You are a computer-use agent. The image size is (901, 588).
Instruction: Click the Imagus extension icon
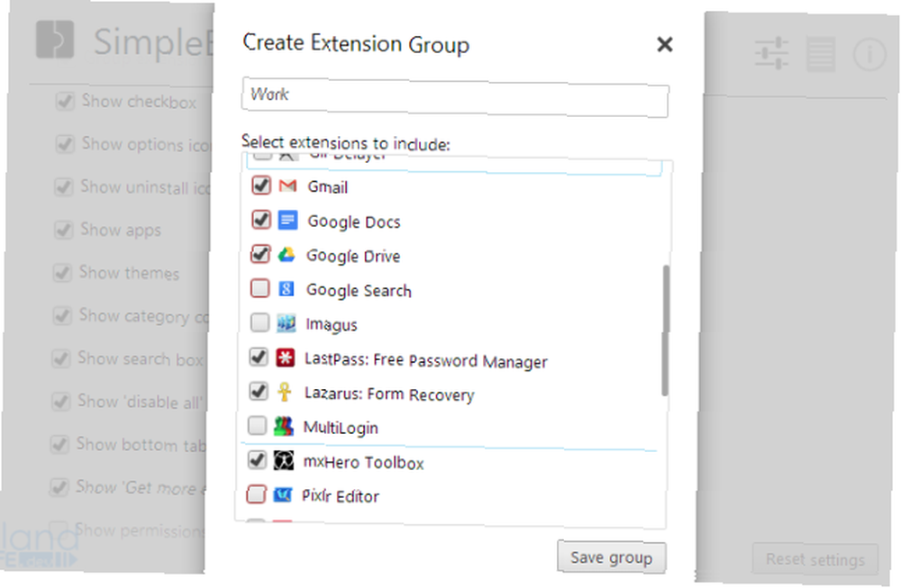(286, 323)
